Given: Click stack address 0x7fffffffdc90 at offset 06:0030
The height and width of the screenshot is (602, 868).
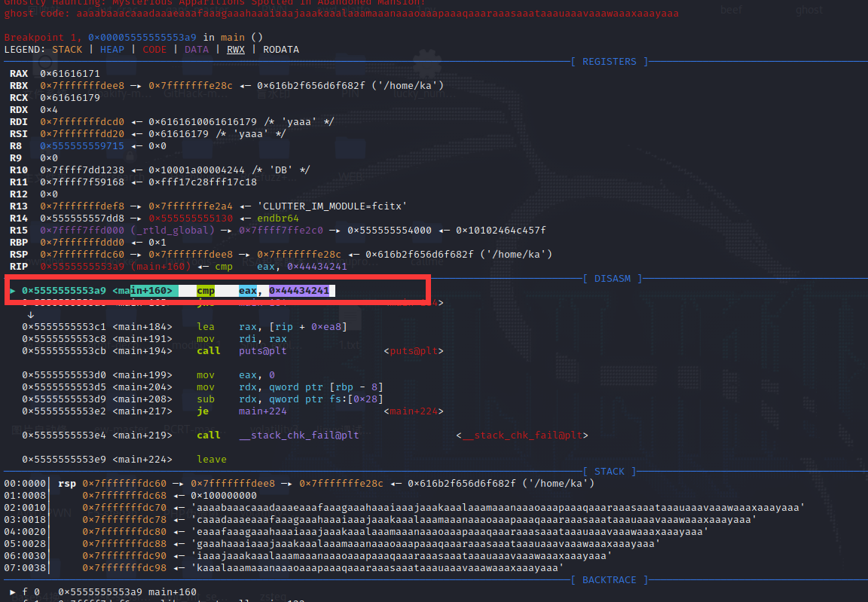Looking at the screenshot, I should pyautogui.click(x=124, y=556).
